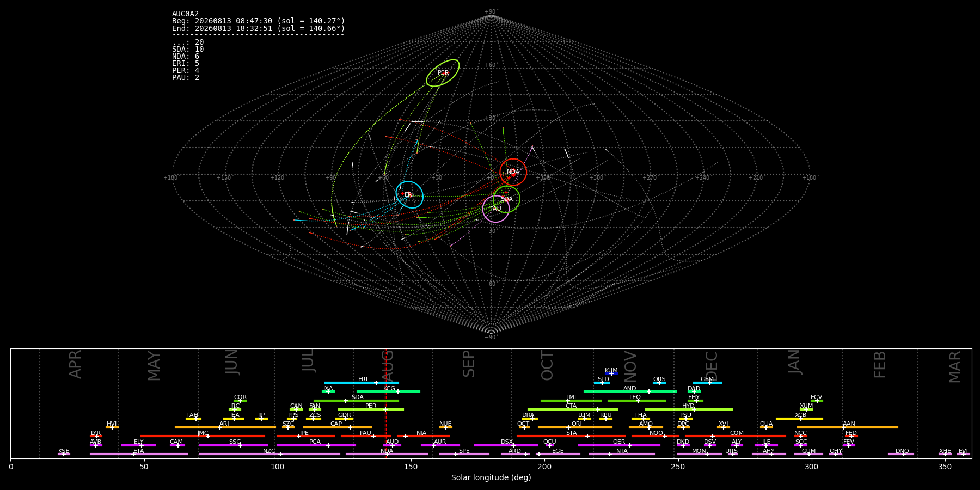Select the AND shower timeline bar

click(630, 391)
